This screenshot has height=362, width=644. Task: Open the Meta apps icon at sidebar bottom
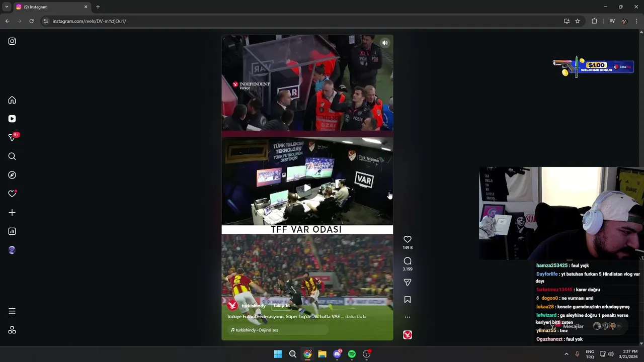(x=12, y=330)
